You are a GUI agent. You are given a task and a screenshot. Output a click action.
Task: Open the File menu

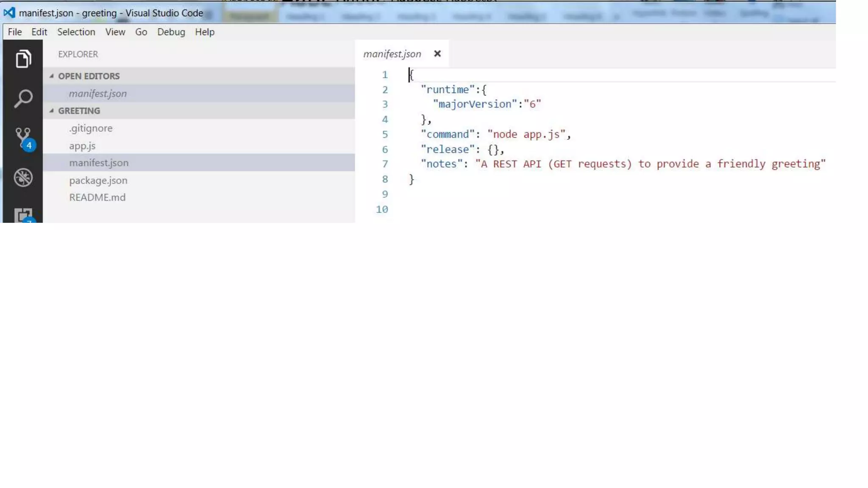pos(14,32)
